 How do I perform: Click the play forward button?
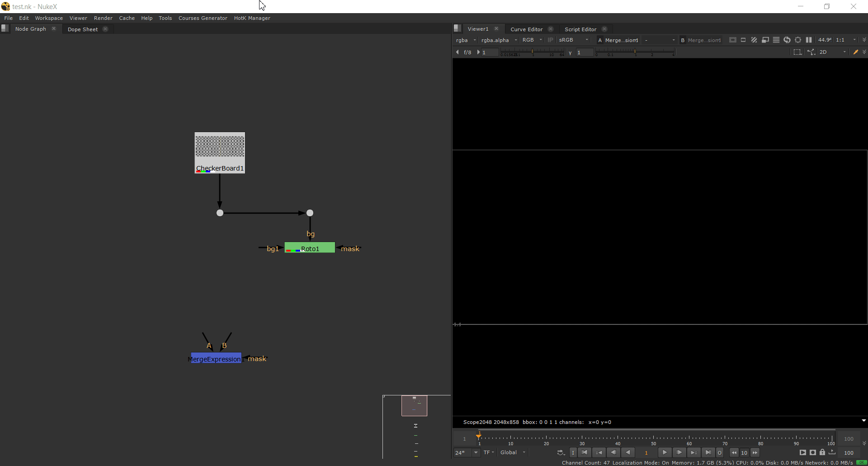click(665, 452)
